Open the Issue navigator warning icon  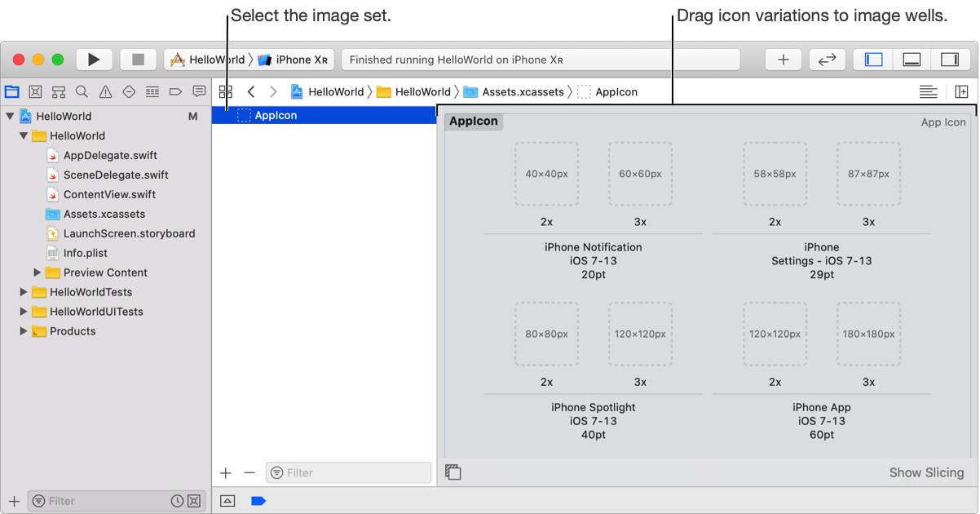click(105, 91)
